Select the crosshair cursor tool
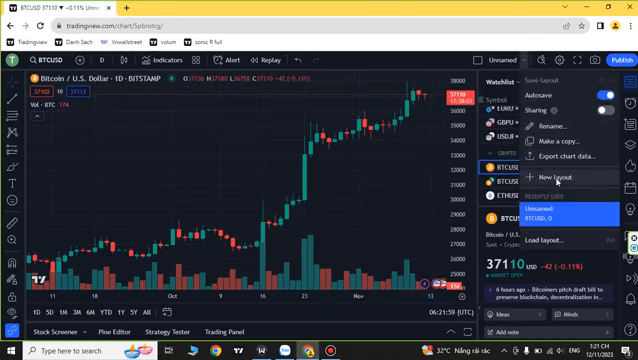 [x=12, y=82]
